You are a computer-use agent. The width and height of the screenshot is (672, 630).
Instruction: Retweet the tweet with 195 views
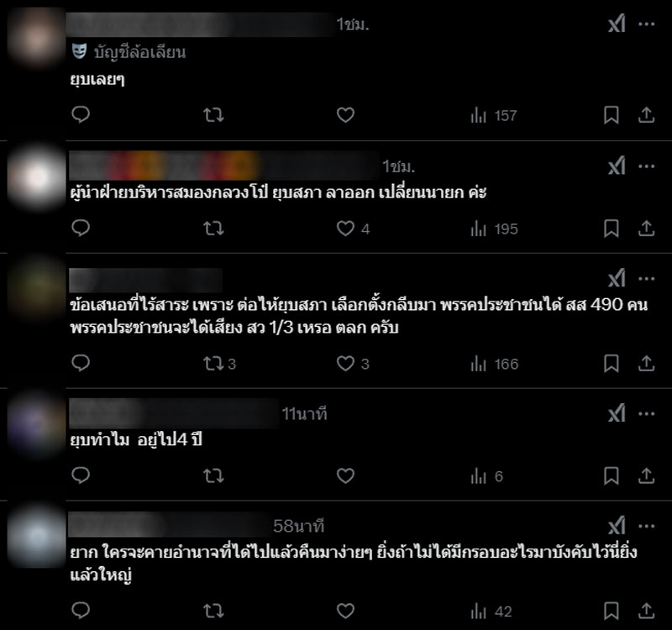click(x=213, y=228)
